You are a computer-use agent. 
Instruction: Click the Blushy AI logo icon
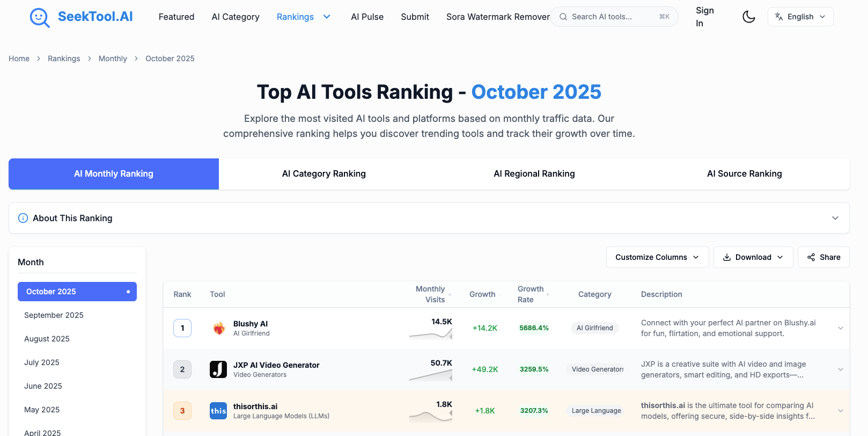[218, 328]
